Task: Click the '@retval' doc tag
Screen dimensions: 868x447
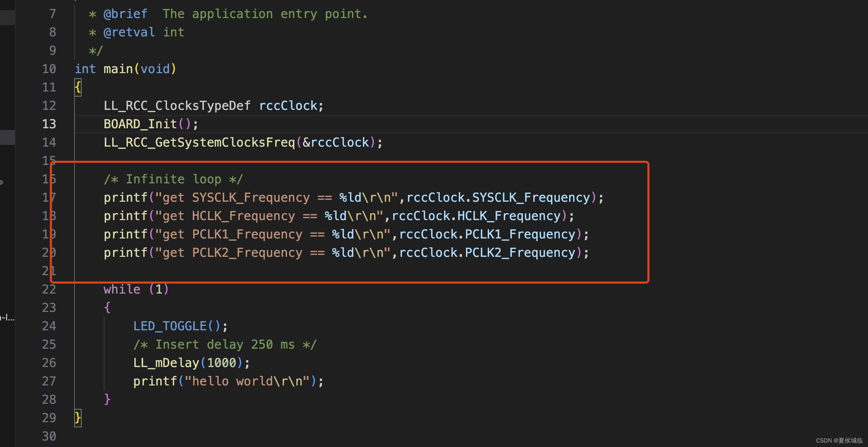Action: tap(129, 32)
